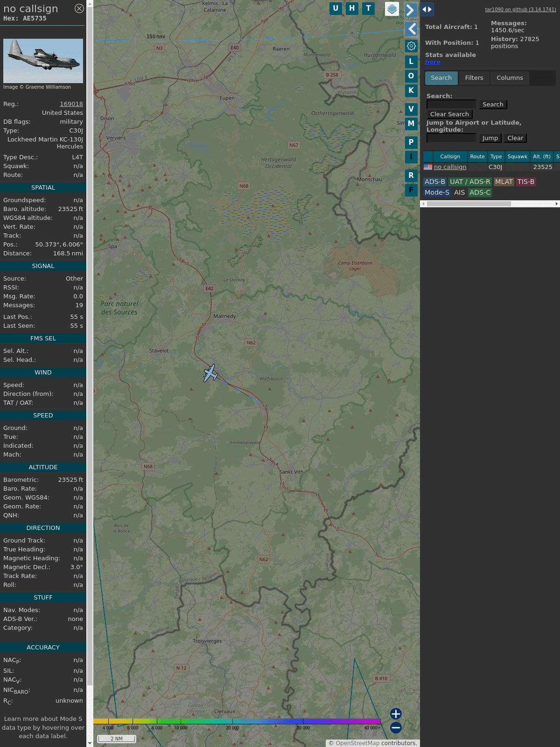The width and height of the screenshot is (560, 747).
Task: Switch to the Columns tab
Action: (510, 78)
